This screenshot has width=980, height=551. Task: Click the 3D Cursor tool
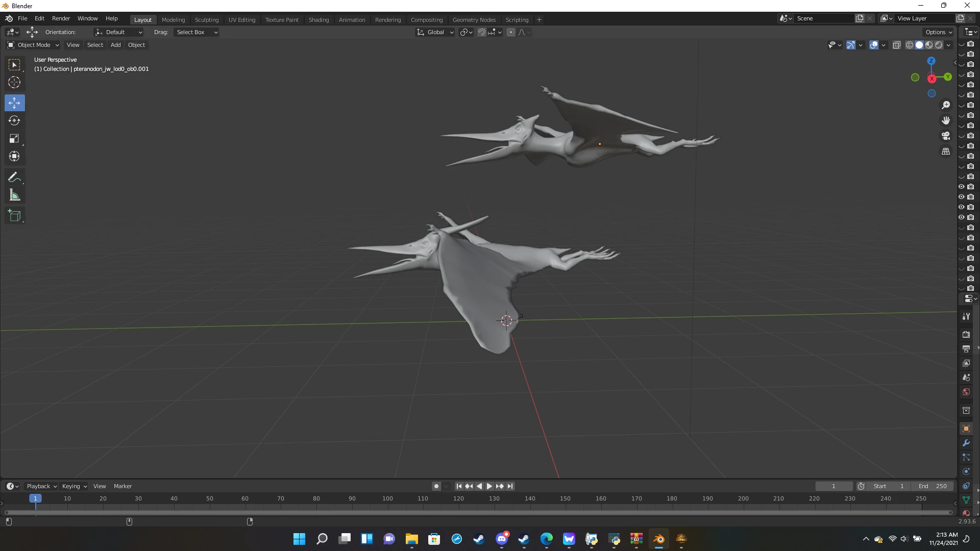pos(14,82)
